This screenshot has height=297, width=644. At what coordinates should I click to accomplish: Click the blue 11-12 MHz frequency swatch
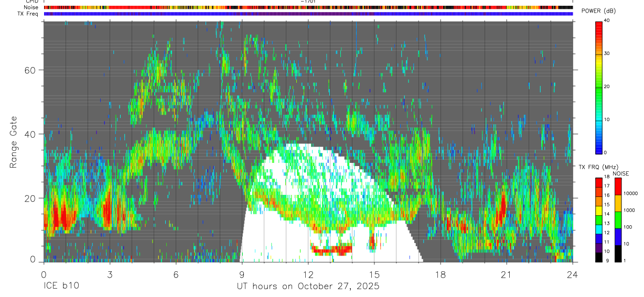point(598,239)
